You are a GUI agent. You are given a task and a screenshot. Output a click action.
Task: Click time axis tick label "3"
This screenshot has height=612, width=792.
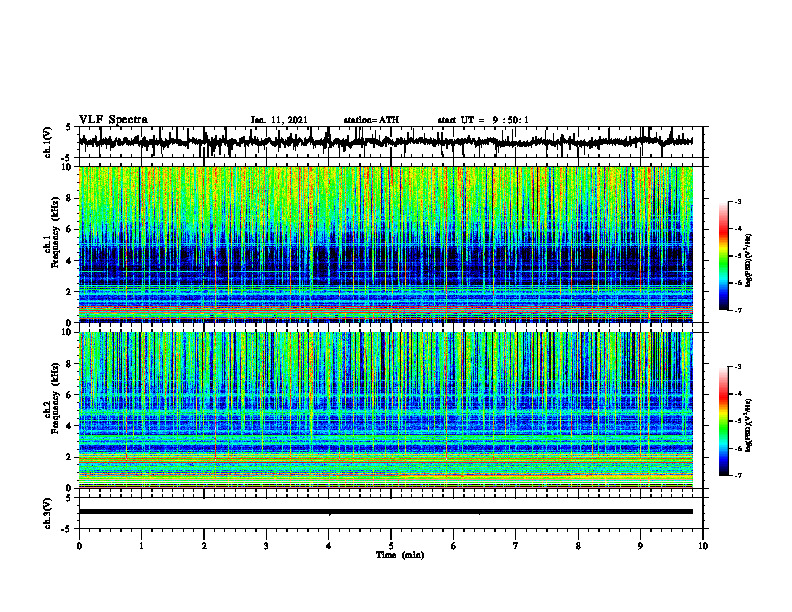click(266, 546)
